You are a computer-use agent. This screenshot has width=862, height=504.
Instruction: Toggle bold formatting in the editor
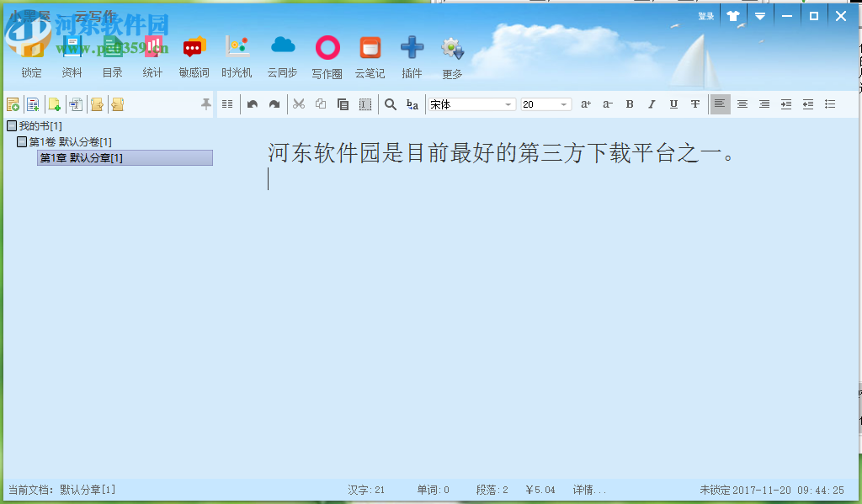(630, 103)
